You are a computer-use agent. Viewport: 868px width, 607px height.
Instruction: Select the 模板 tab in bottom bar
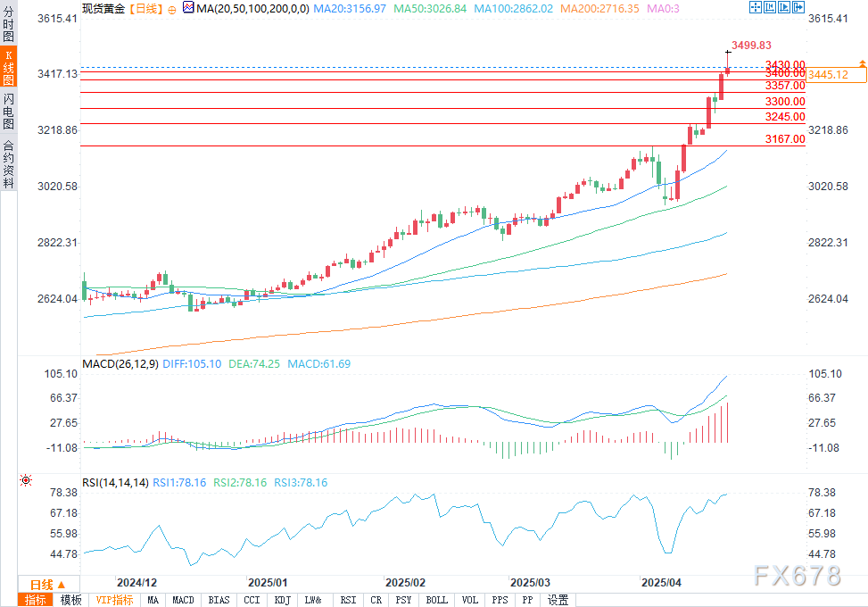pos(70,600)
